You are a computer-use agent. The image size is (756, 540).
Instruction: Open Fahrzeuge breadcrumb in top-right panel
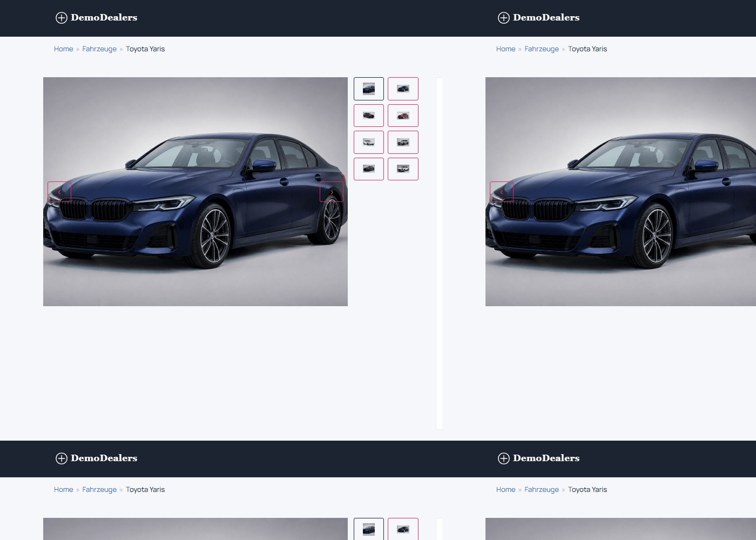542,49
